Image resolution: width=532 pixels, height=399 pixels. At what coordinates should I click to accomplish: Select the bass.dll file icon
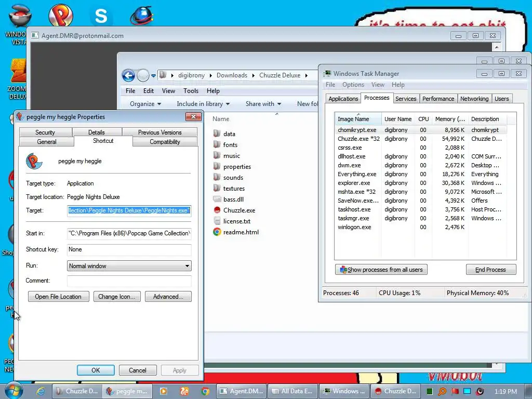[217, 199]
